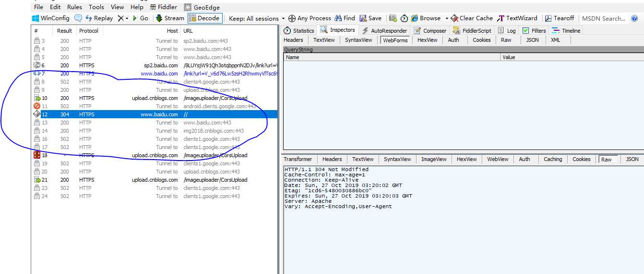This screenshot has height=274, width=644.
Task: Replay the selected session
Action: coord(99,18)
